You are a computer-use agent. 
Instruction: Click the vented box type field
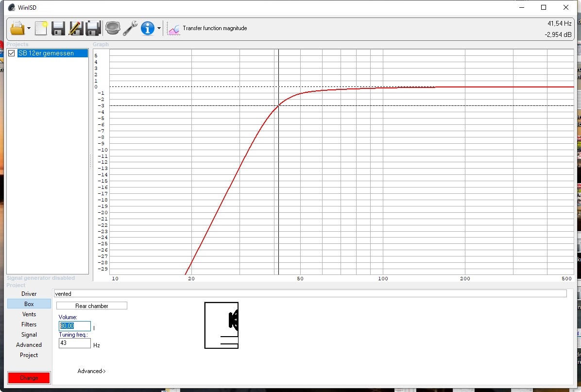[x=310, y=294]
